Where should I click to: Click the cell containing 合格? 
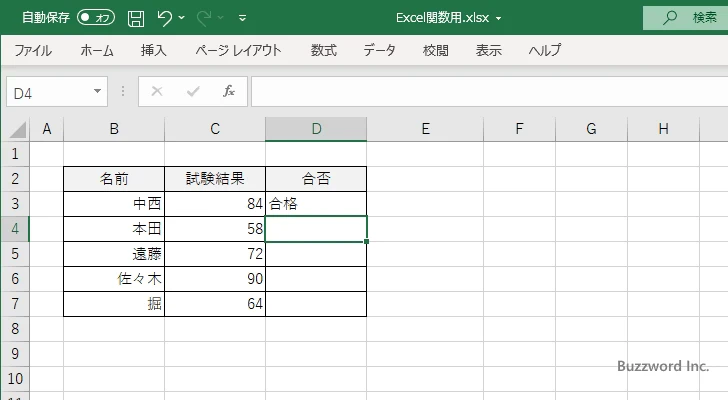[x=316, y=204]
